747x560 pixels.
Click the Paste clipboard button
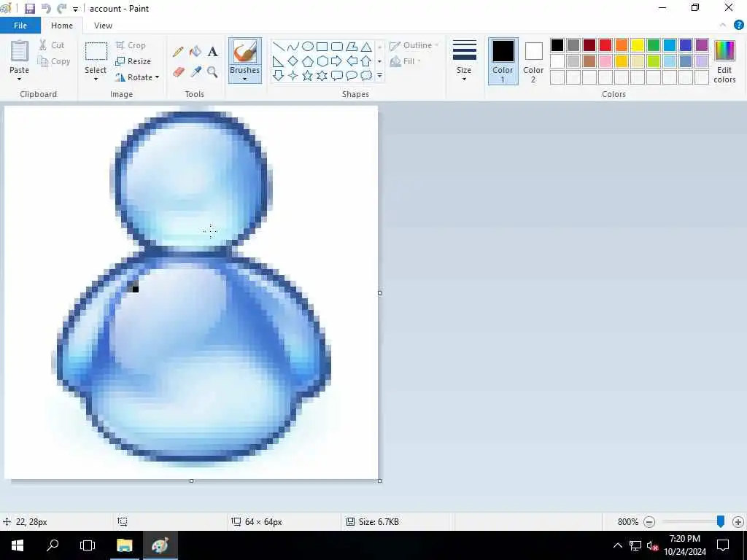point(20,52)
